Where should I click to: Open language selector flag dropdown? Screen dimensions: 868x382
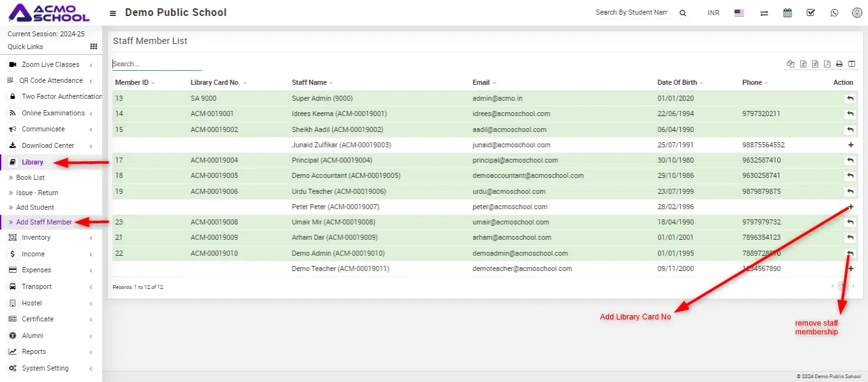point(739,13)
